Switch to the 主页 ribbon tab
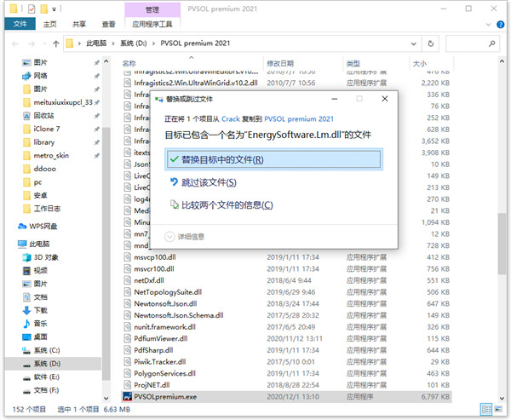 pos(50,24)
